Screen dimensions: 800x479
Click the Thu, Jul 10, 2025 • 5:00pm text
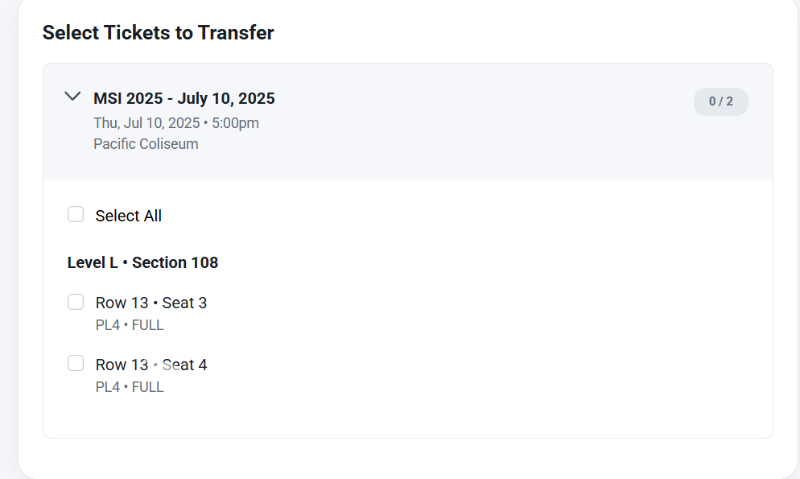[x=176, y=122]
